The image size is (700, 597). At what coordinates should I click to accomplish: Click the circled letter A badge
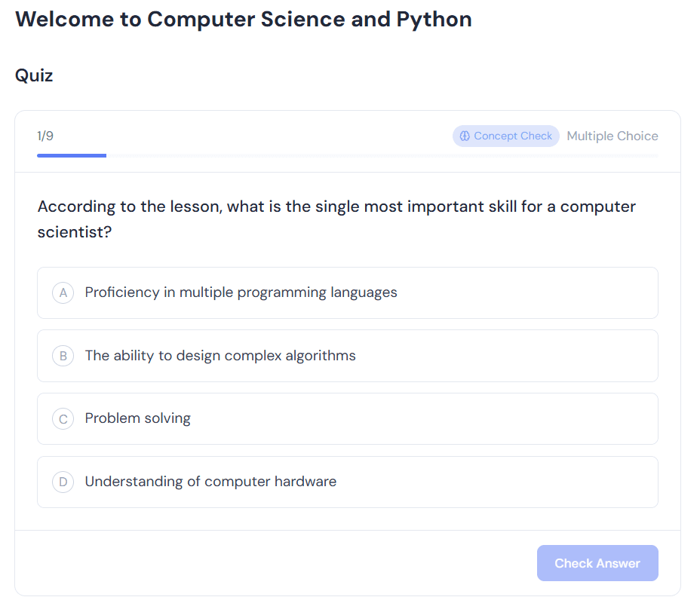click(63, 292)
